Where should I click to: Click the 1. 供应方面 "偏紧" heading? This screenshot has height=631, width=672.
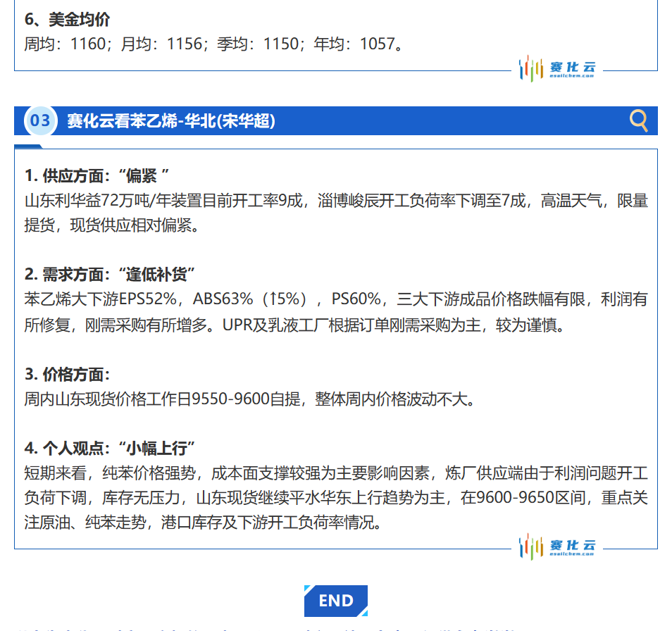97,175
